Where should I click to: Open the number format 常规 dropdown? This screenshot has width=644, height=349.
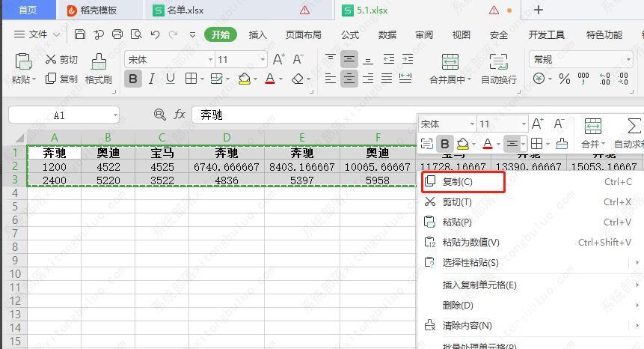pyautogui.click(x=628, y=60)
